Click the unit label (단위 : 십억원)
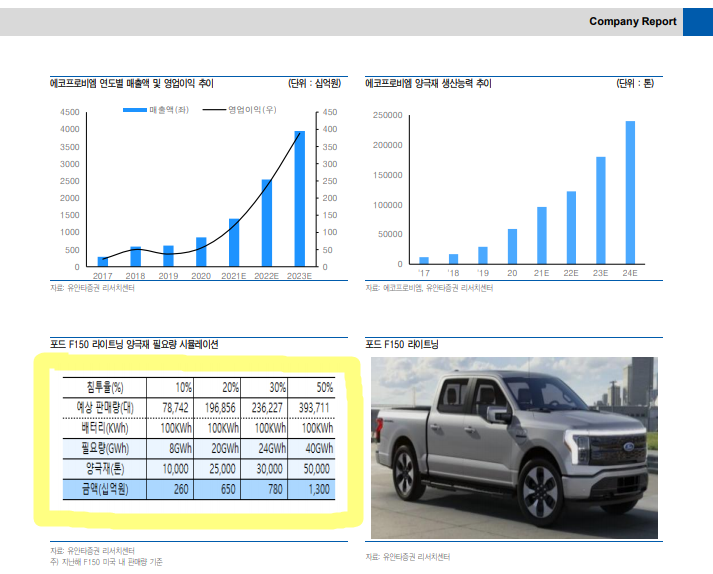This screenshot has width=713, height=574. (314, 83)
